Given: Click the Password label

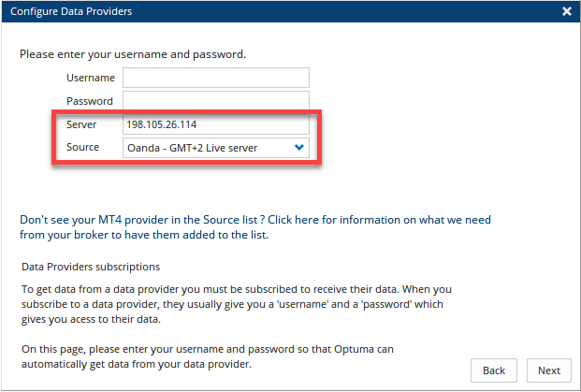Looking at the screenshot, I should pos(89,101).
